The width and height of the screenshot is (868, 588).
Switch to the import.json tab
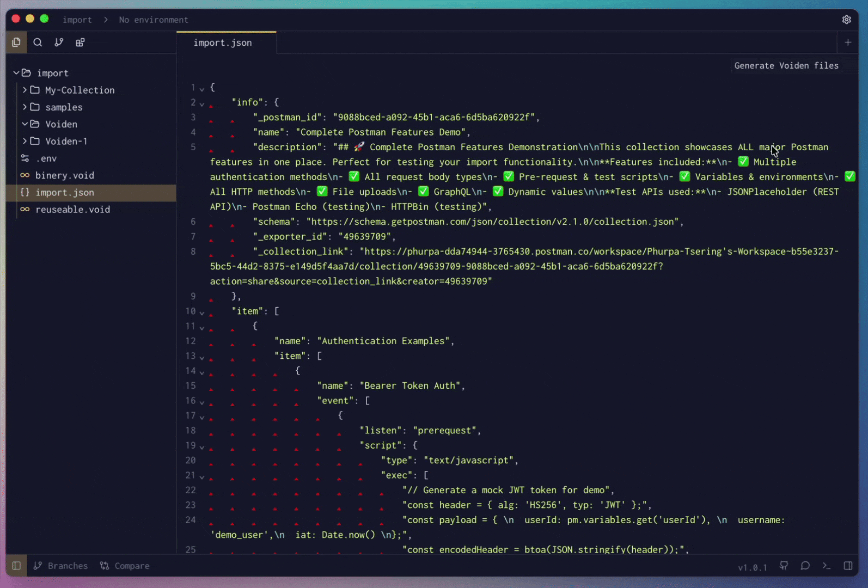(223, 42)
